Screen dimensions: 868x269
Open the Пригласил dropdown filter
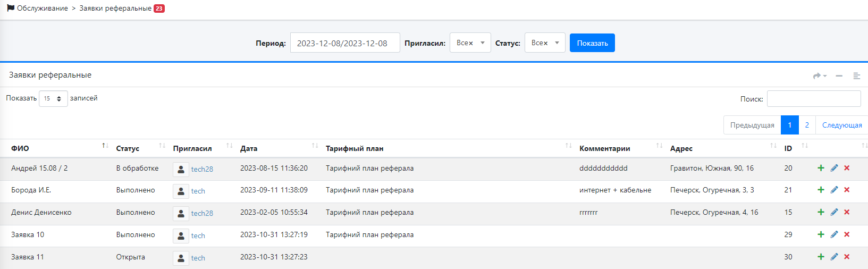470,43
